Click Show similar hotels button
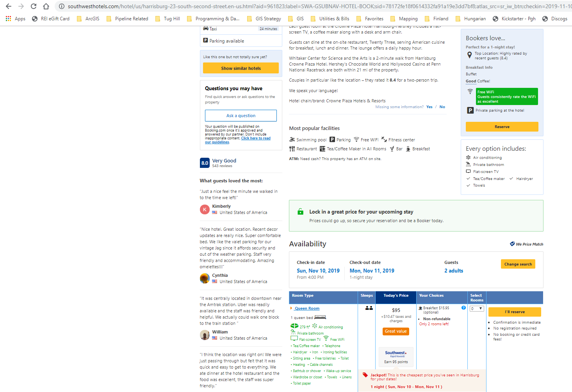Viewport: 572px width, 392px height. pyautogui.click(x=241, y=68)
